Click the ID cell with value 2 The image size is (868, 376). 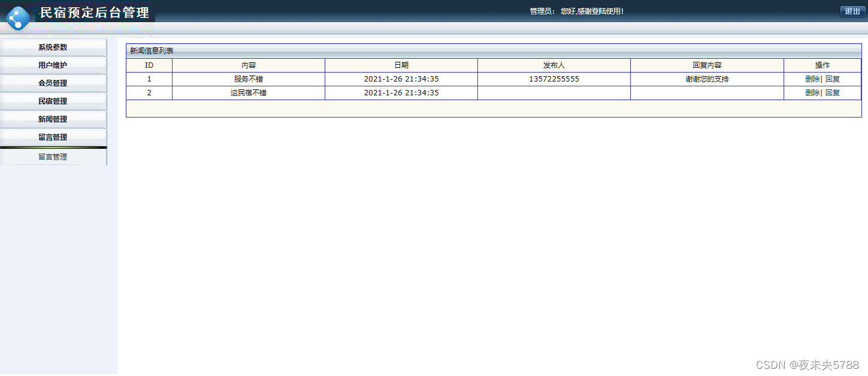149,93
